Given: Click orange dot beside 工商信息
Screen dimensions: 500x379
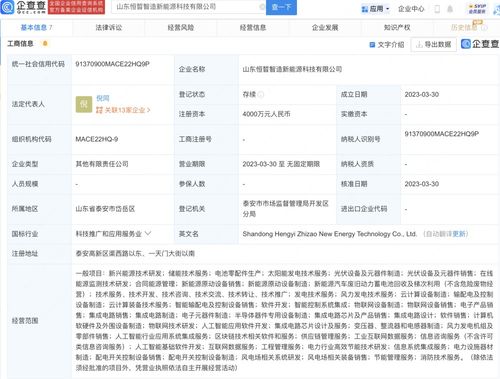Looking at the screenshot, I should click(x=45, y=43).
